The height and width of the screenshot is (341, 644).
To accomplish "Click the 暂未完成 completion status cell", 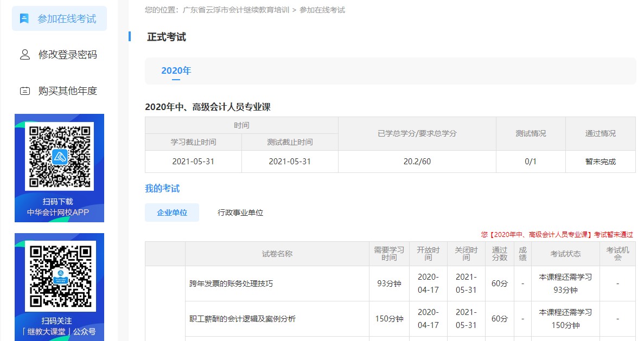I will [x=601, y=161].
